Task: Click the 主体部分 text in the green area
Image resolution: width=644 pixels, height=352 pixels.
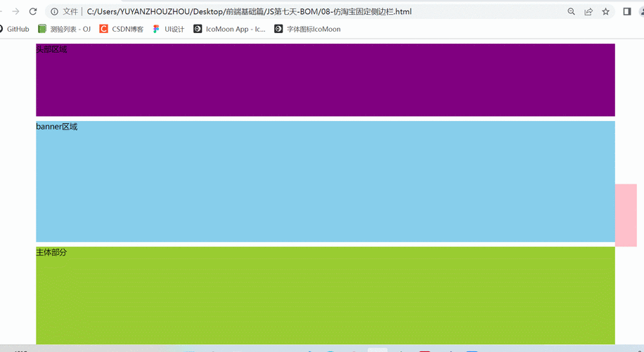Action: tap(51, 252)
